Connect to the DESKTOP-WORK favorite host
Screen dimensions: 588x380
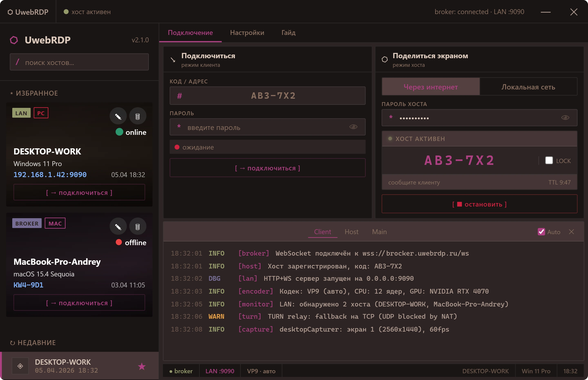79,192
